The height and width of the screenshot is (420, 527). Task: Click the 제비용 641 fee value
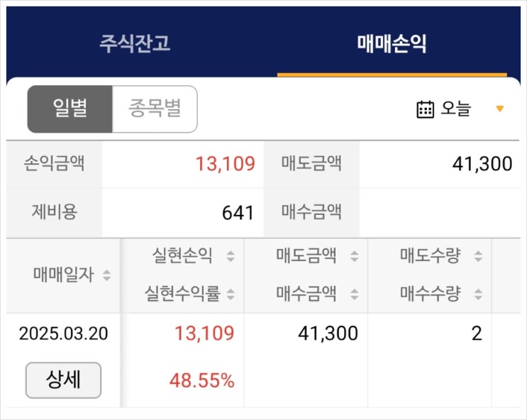point(238,212)
